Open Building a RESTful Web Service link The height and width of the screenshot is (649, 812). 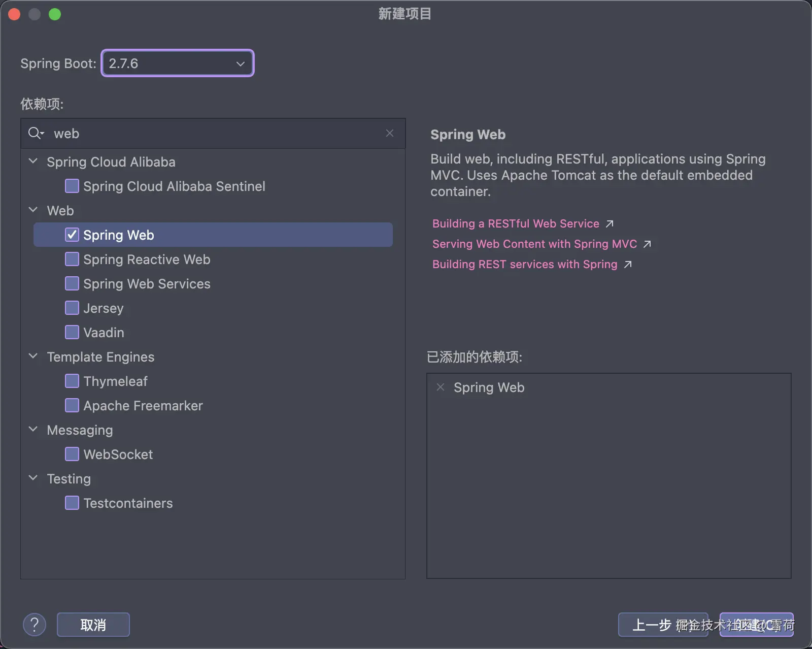click(x=516, y=224)
